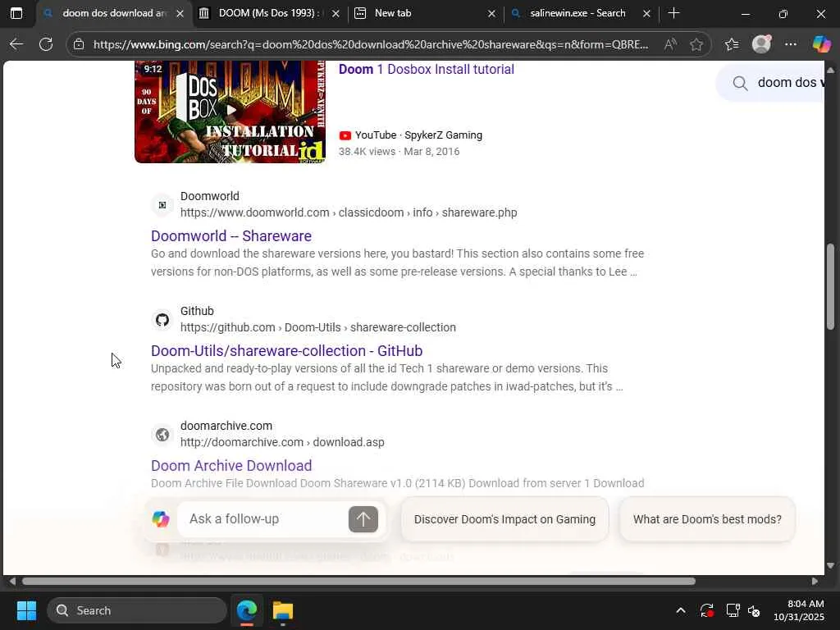This screenshot has width=840, height=630.
Task: Open 'Doom-Utils/shareware-collection - GitHub' result
Action: [286, 351]
